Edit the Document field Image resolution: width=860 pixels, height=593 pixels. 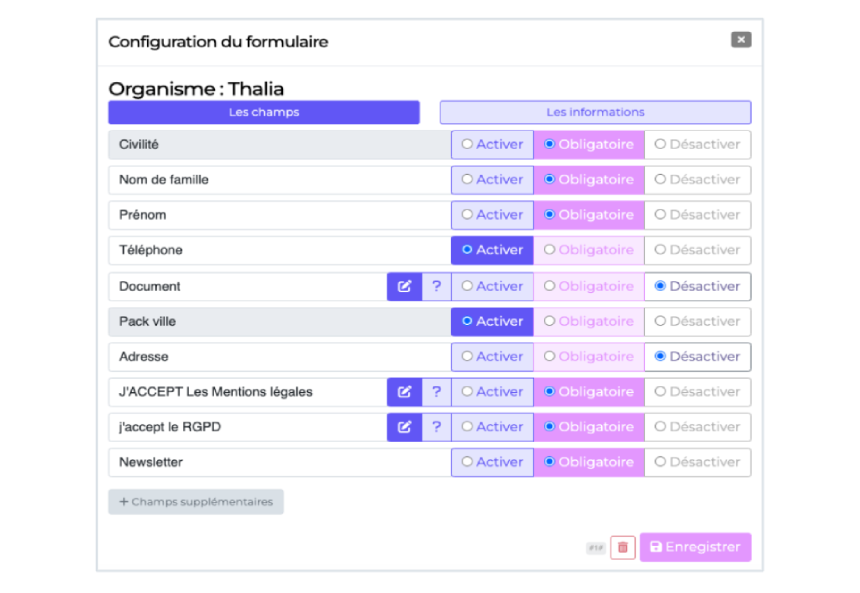404,286
